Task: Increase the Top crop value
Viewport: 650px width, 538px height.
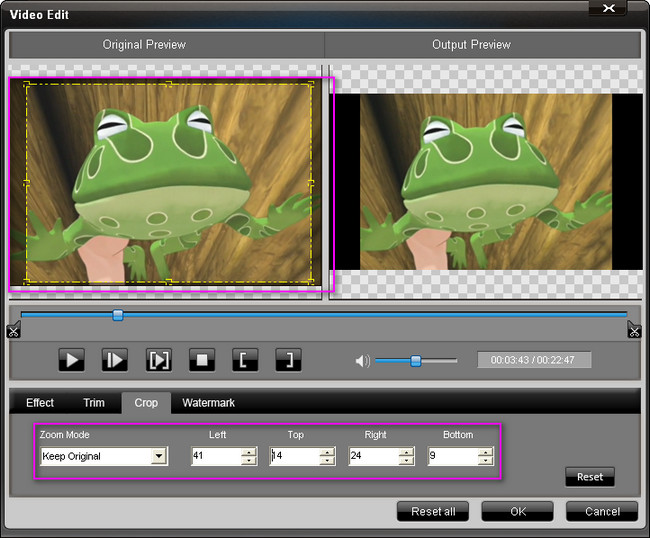Action: 327,452
